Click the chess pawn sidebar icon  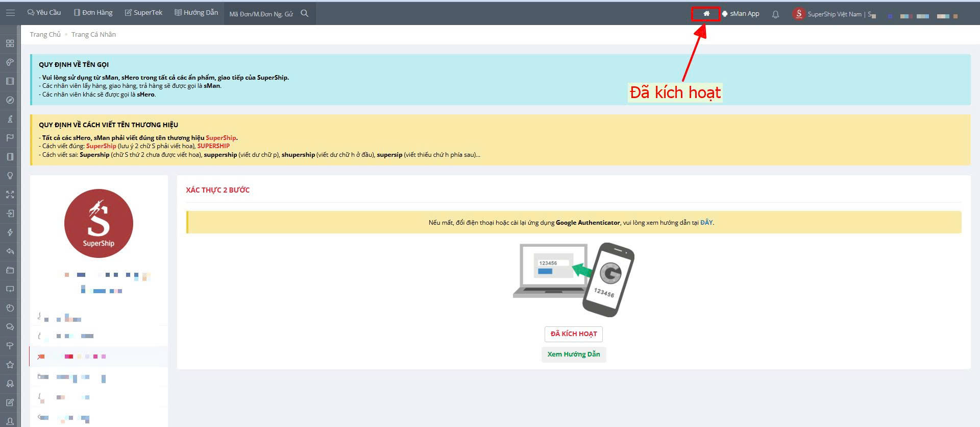tap(10, 119)
